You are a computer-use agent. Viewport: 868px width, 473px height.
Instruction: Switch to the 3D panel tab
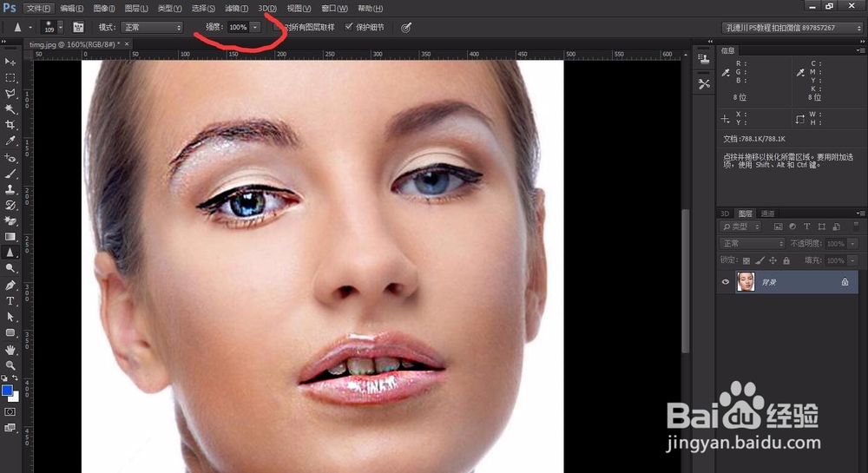[x=725, y=214]
